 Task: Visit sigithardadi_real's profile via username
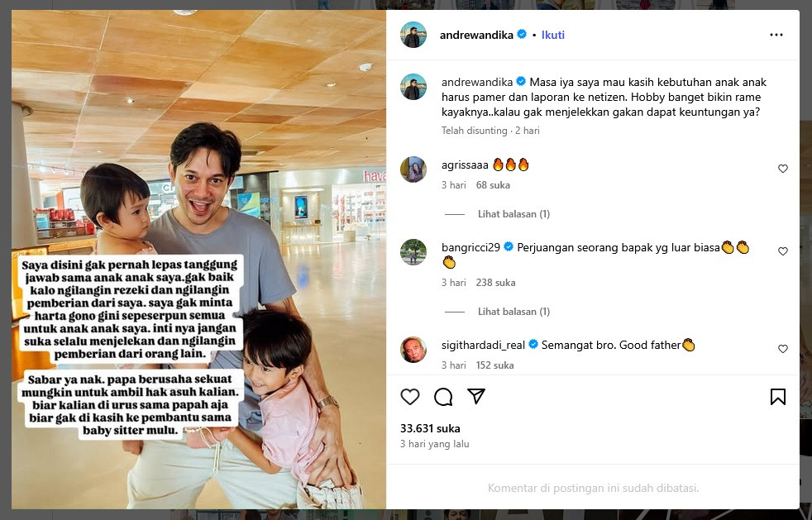pos(483,345)
